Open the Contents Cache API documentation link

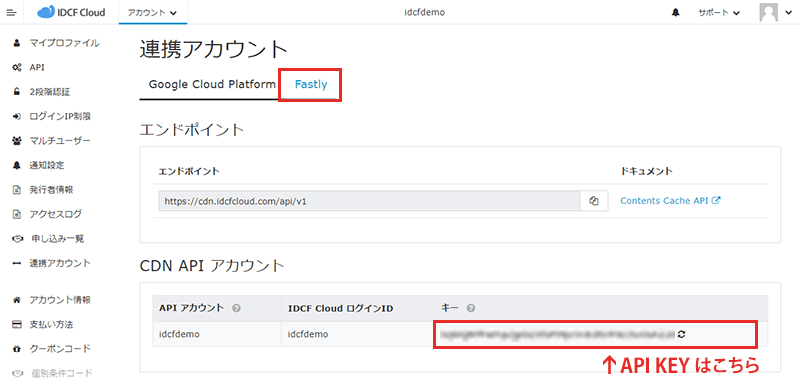(x=670, y=201)
